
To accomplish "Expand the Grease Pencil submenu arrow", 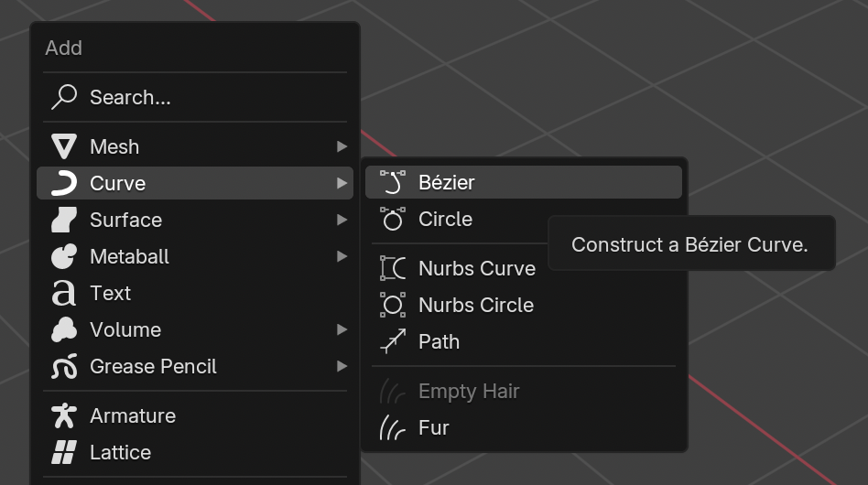I will [x=342, y=366].
